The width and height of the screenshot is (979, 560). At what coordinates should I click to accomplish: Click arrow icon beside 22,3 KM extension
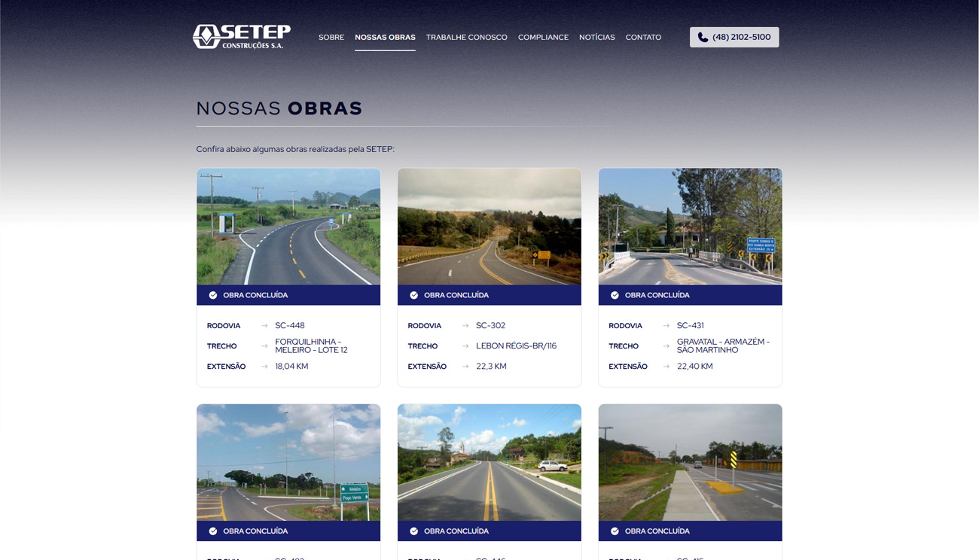pyautogui.click(x=465, y=367)
